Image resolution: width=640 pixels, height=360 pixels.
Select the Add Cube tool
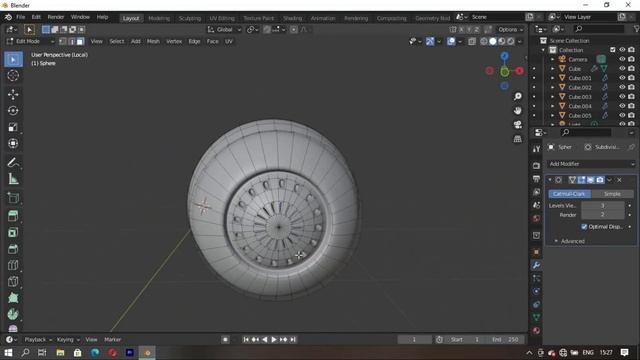coord(13,198)
